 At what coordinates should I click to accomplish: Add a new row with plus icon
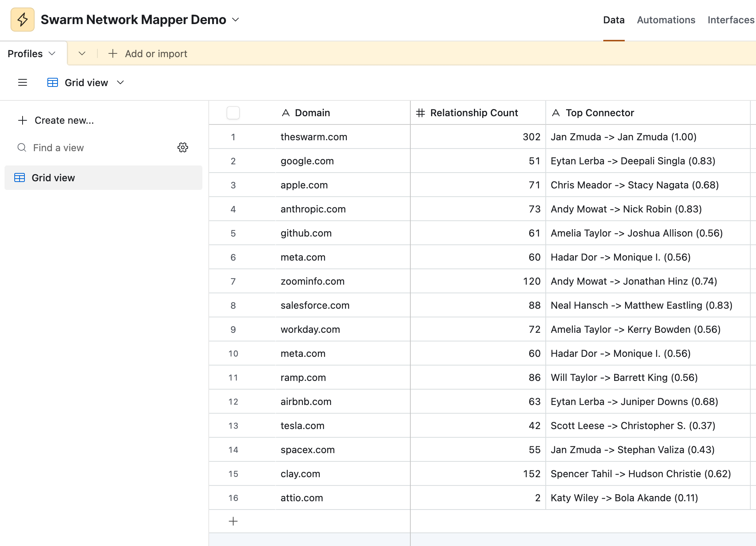click(x=233, y=521)
